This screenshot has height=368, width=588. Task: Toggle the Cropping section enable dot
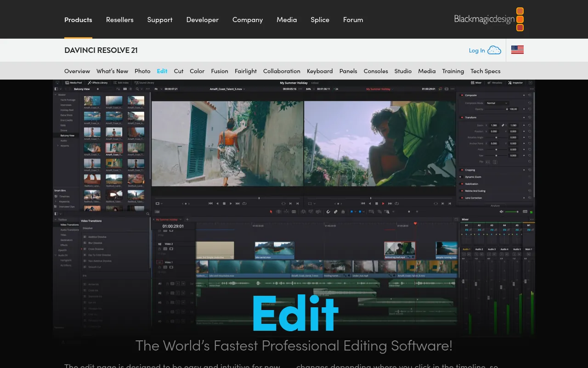pos(462,170)
